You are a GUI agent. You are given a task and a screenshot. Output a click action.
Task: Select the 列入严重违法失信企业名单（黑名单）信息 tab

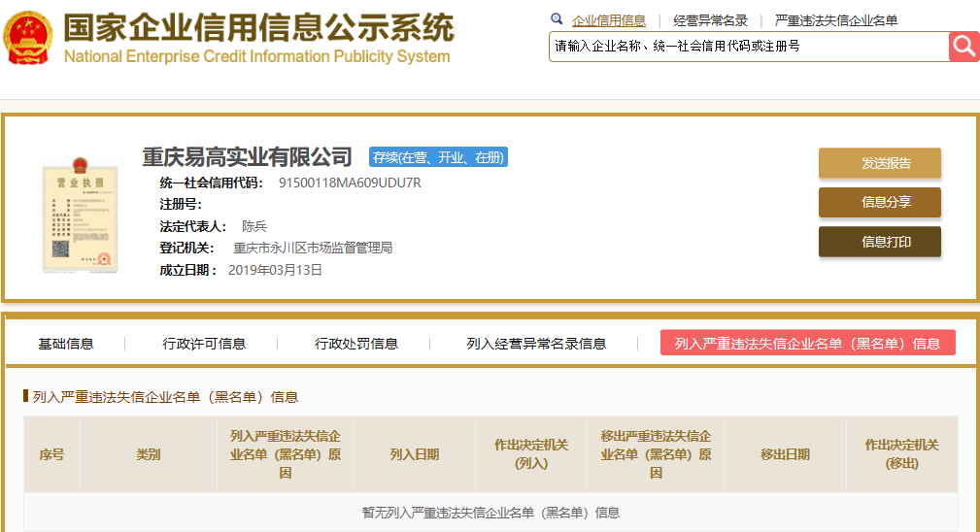[x=807, y=343]
